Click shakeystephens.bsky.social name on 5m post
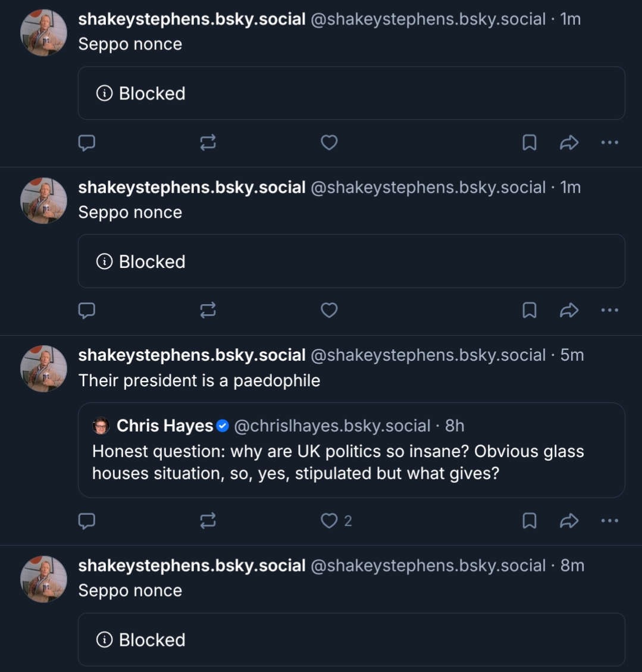Image resolution: width=642 pixels, height=672 pixels. [x=192, y=355]
